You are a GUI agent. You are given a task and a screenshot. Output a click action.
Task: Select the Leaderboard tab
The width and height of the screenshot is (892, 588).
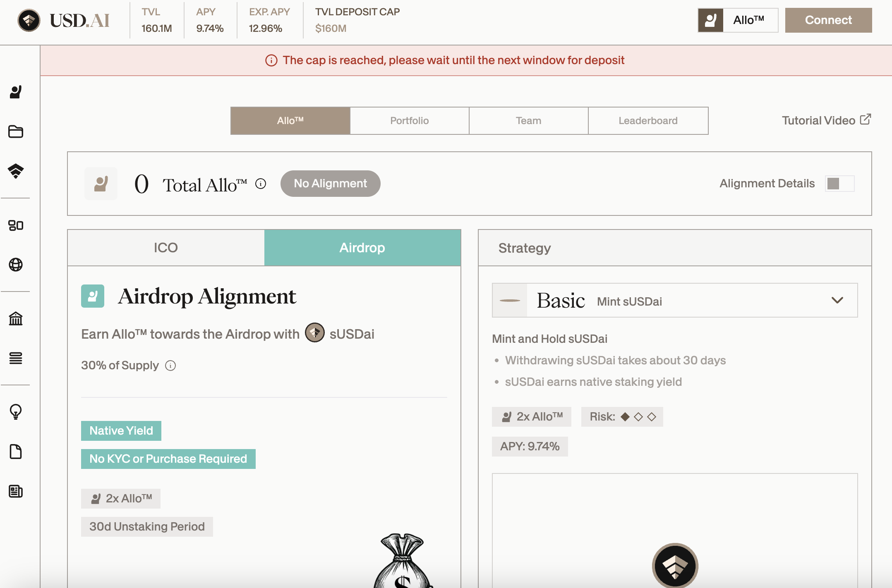648,121
